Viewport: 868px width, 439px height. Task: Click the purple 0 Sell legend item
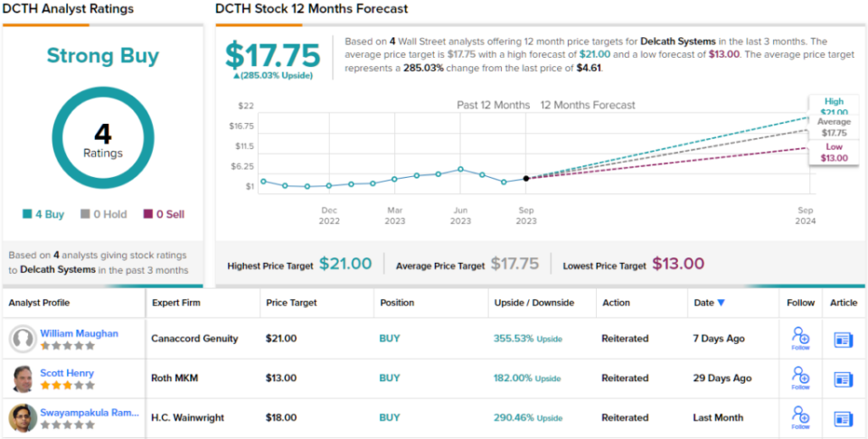coord(164,215)
